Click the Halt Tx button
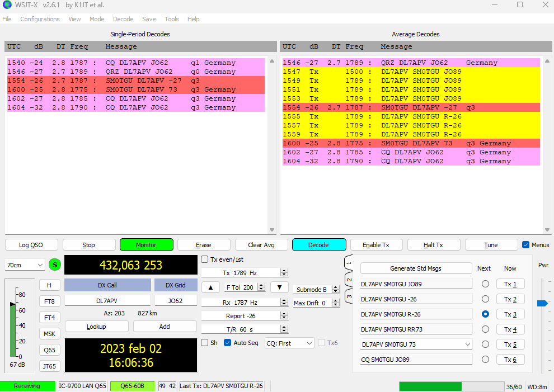The height and width of the screenshot is (392, 554). [434, 245]
